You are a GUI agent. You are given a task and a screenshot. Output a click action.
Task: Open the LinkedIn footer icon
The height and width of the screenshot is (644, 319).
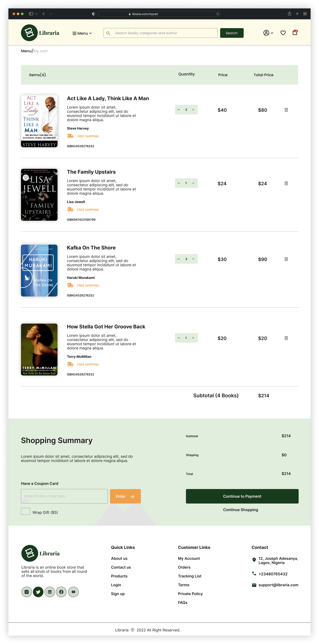click(x=50, y=592)
